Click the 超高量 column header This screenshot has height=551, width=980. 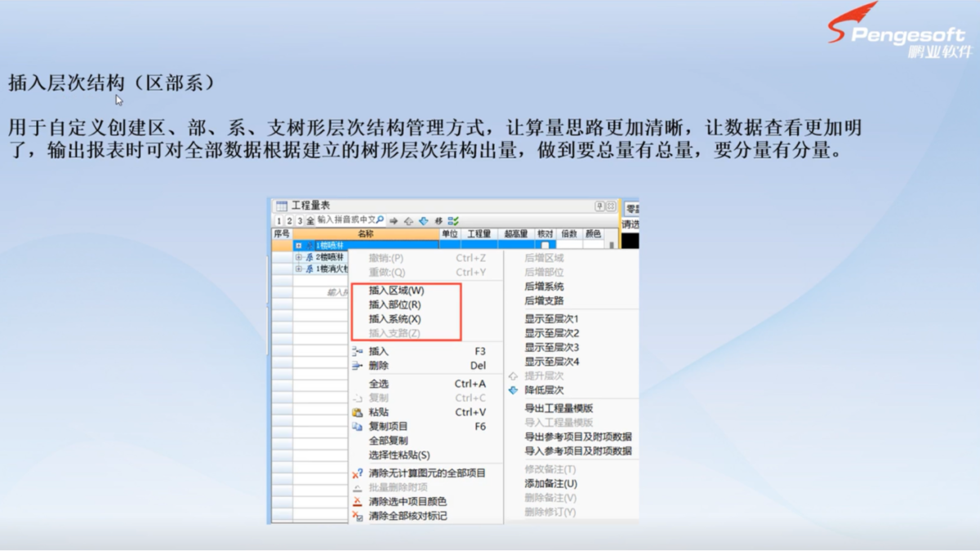point(516,234)
